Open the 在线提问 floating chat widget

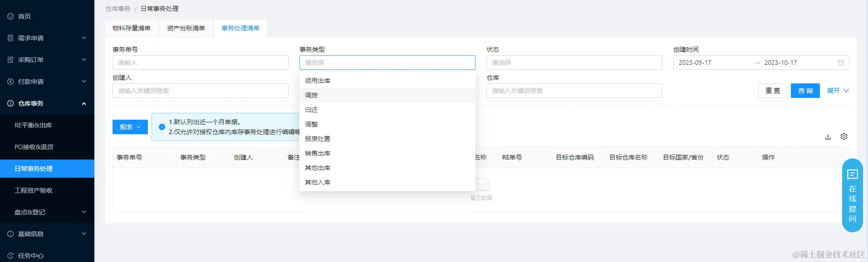tap(853, 195)
